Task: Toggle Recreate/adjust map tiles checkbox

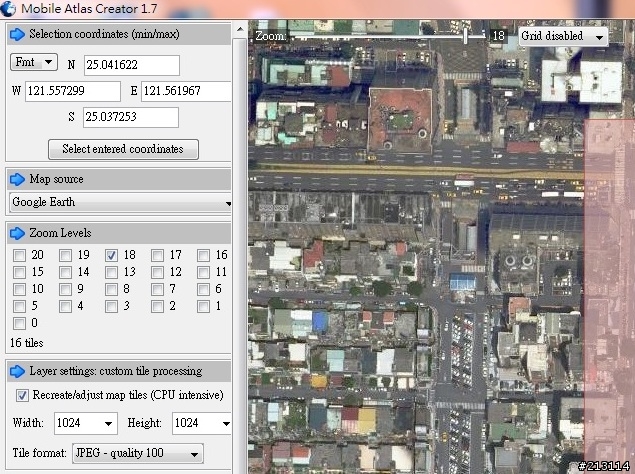Action: 22,395
